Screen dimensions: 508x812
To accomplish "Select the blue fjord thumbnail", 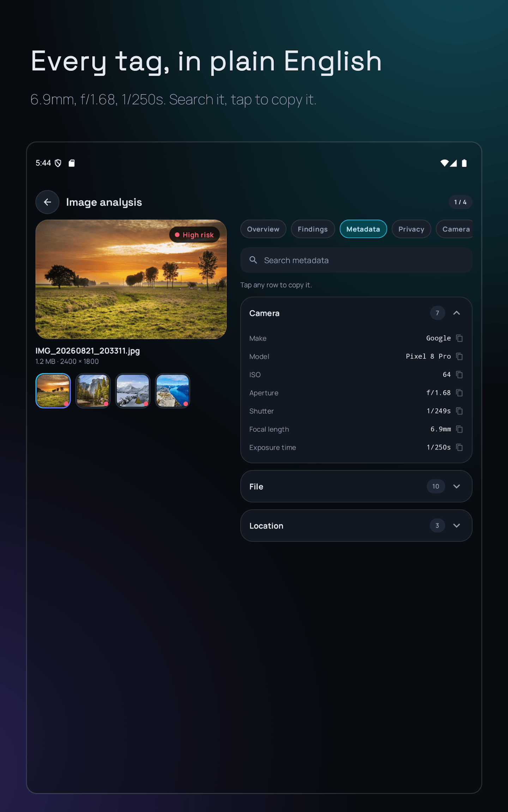I will coord(173,390).
